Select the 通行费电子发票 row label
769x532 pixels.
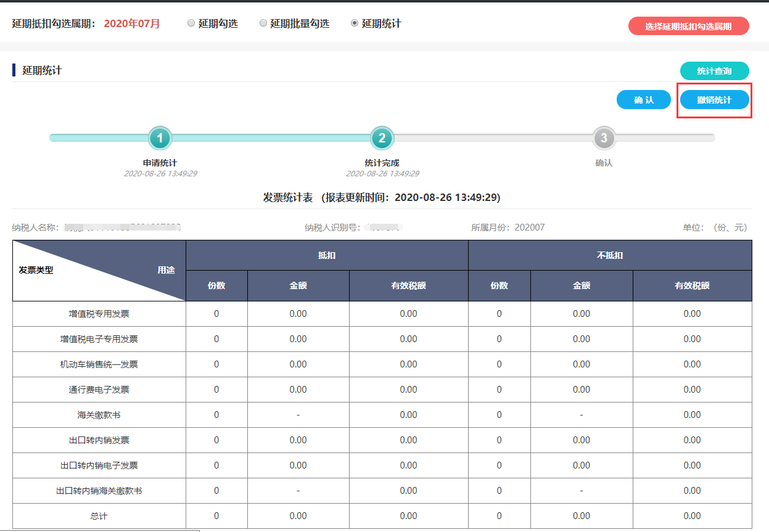point(99,390)
